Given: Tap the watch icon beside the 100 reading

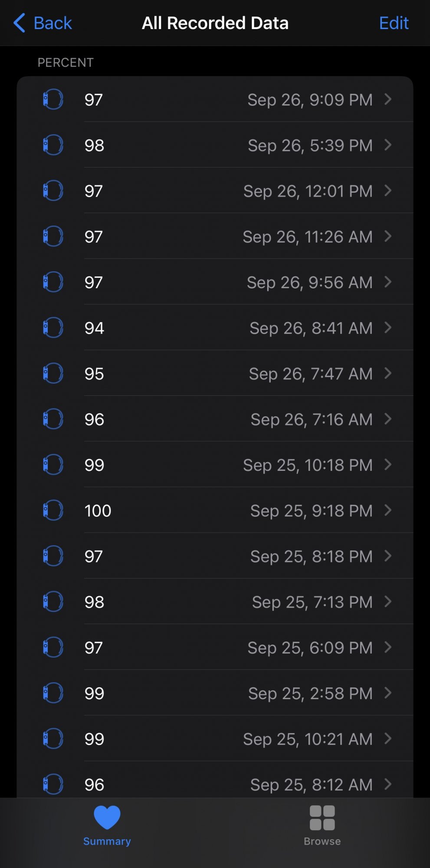Looking at the screenshot, I should (53, 510).
